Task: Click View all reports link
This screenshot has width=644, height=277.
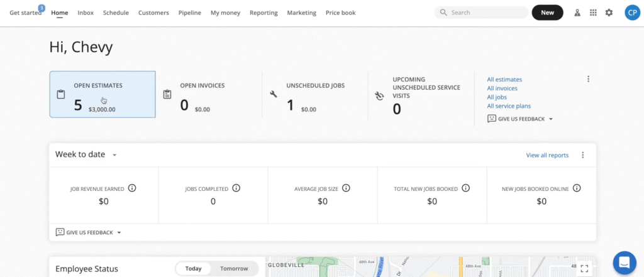Action: [547, 155]
